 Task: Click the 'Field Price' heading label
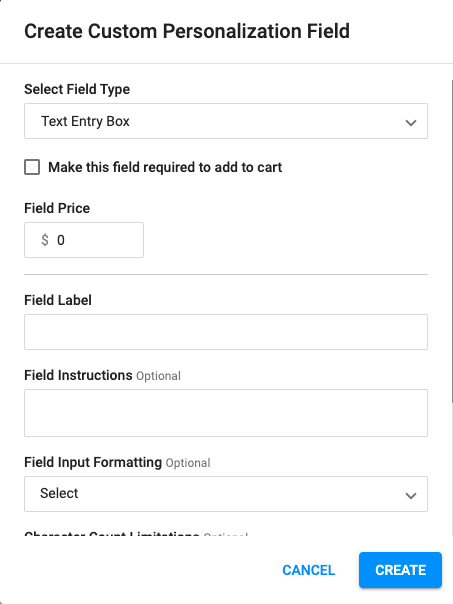pyautogui.click(x=57, y=208)
